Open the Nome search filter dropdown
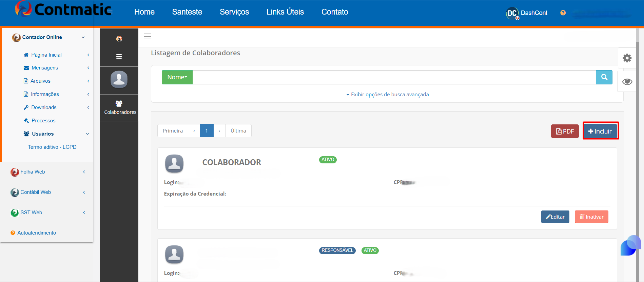 click(x=177, y=77)
